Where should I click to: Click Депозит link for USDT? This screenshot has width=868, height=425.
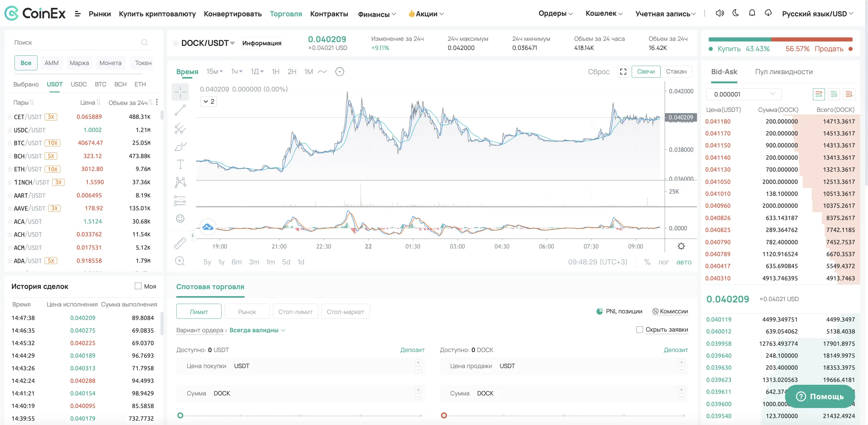click(x=412, y=350)
